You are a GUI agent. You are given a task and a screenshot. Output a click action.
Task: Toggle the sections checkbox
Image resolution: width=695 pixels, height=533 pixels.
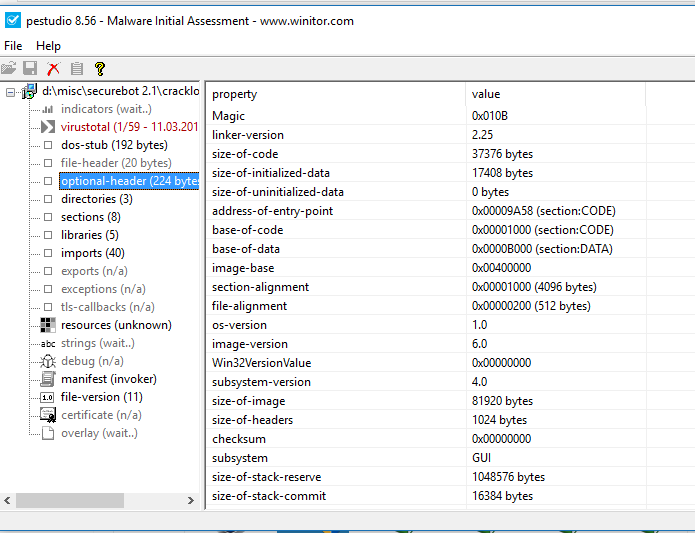click(47, 217)
